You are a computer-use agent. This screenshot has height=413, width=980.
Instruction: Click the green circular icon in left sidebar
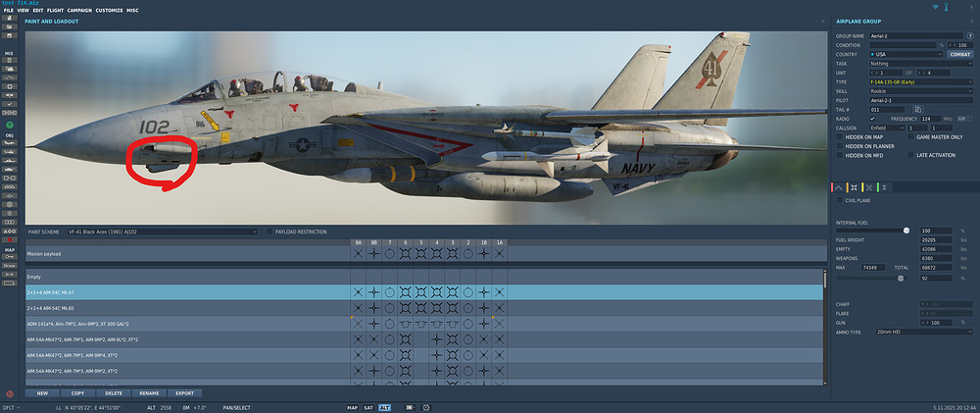click(10, 126)
